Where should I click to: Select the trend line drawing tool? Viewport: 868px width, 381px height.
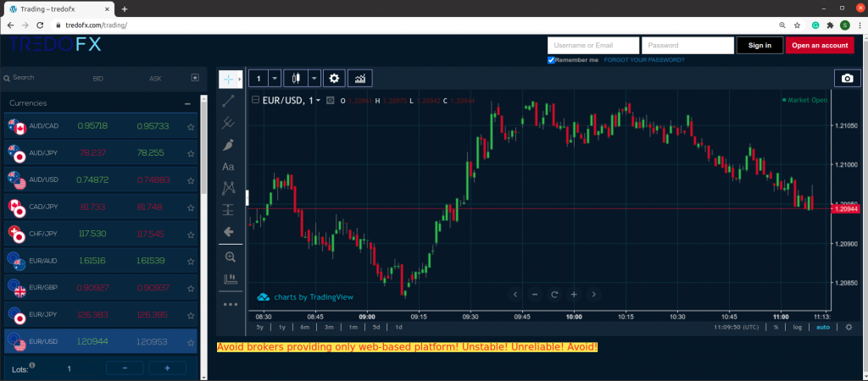228,101
